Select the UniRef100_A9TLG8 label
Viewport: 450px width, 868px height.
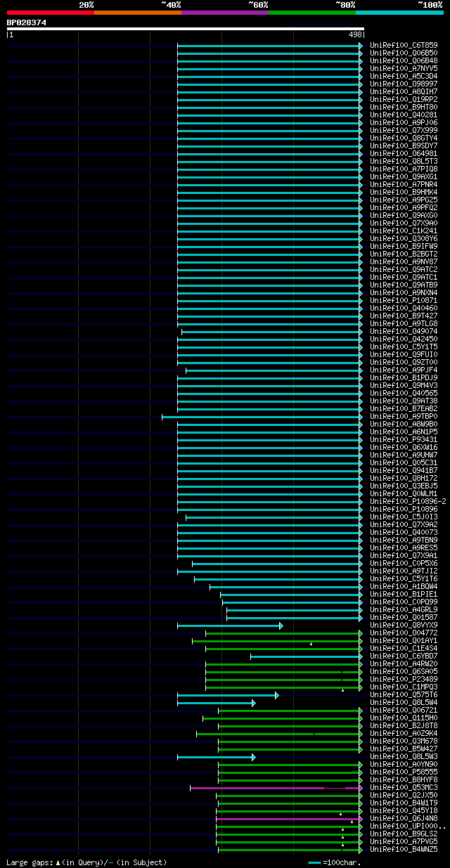[x=404, y=323]
